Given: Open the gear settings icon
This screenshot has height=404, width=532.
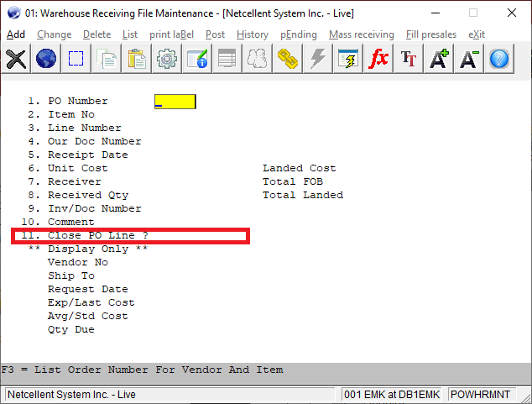Looking at the screenshot, I should tap(167, 59).
